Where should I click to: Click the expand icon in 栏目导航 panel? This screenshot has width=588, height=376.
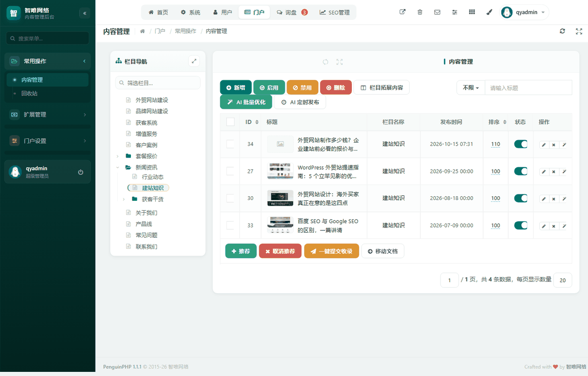[x=194, y=61]
